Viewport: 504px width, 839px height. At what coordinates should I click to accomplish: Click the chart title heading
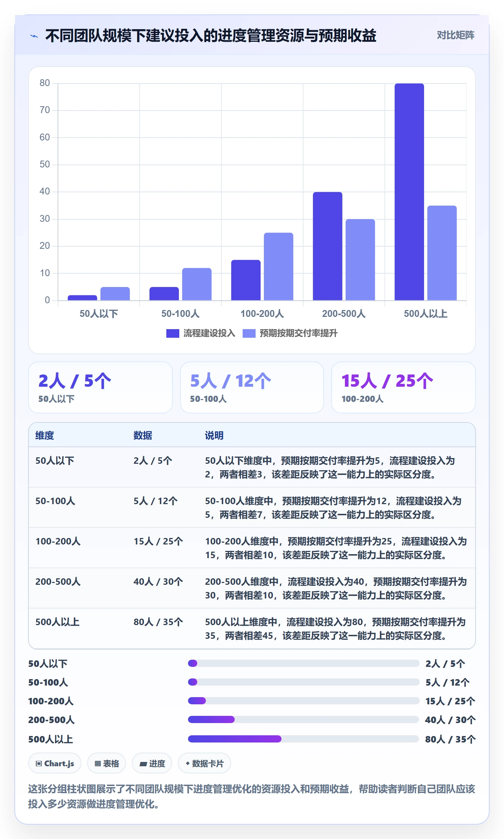click(211, 36)
